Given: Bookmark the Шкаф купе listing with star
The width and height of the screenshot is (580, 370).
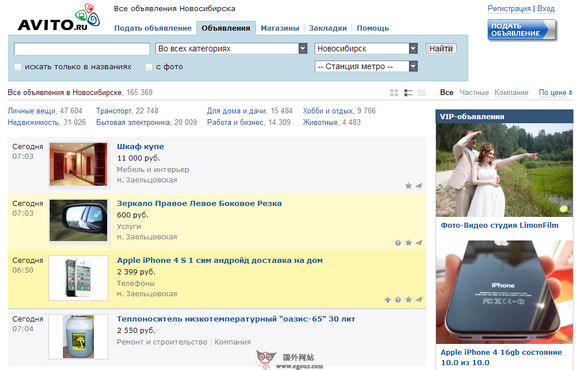Looking at the screenshot, I should (408, 186).
